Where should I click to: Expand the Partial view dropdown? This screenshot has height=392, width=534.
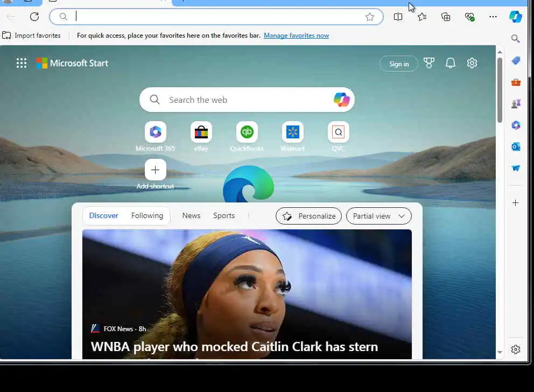point(379,216)
